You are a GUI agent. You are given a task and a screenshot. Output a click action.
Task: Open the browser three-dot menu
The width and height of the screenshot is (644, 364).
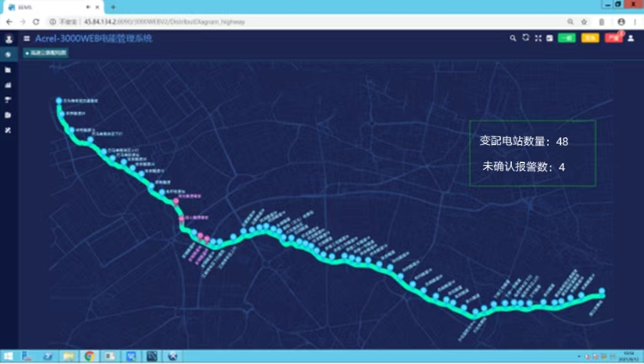[635, 22]
